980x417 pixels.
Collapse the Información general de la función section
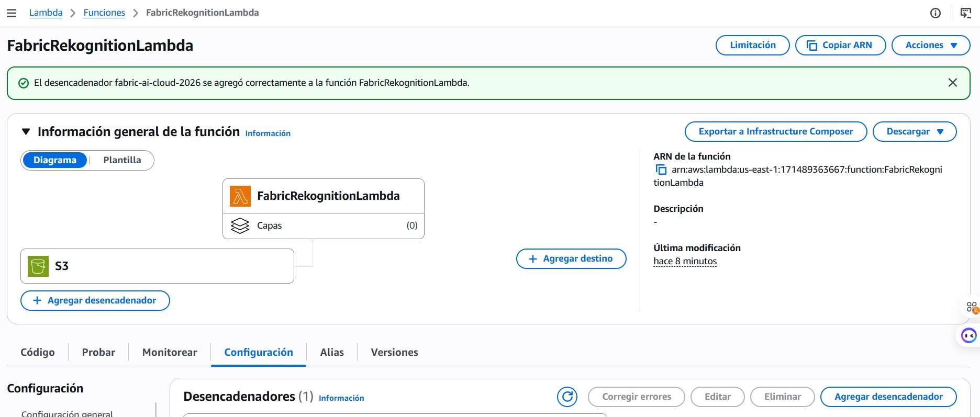click(26, 132)
